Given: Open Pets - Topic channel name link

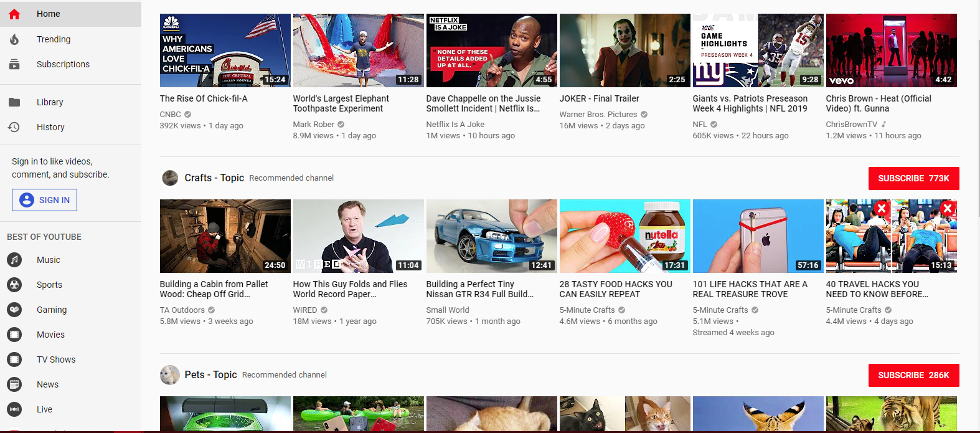Looking at the screenshot, I should (210, 375).
